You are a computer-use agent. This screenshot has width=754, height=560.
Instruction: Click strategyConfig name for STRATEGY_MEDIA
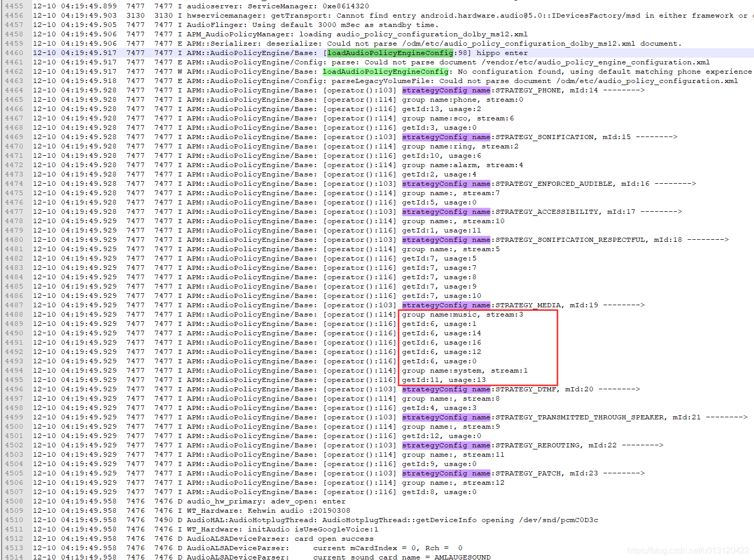pos(446,305)
